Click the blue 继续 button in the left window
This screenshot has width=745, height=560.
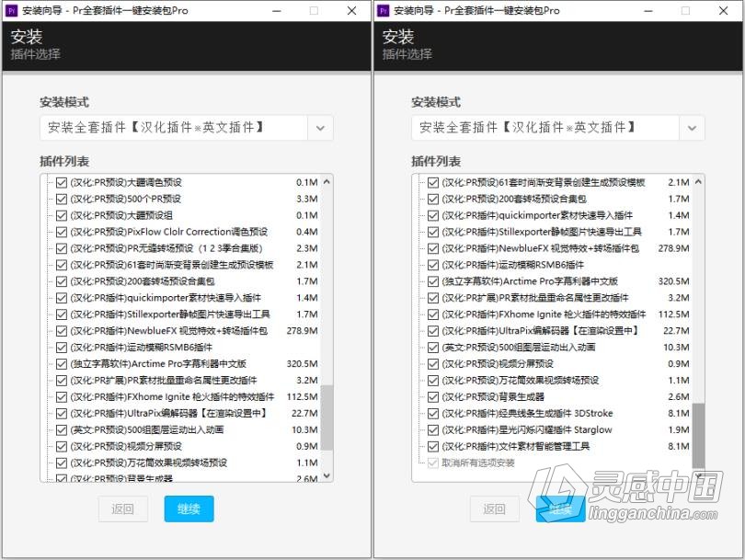click(x=189, y=509)
